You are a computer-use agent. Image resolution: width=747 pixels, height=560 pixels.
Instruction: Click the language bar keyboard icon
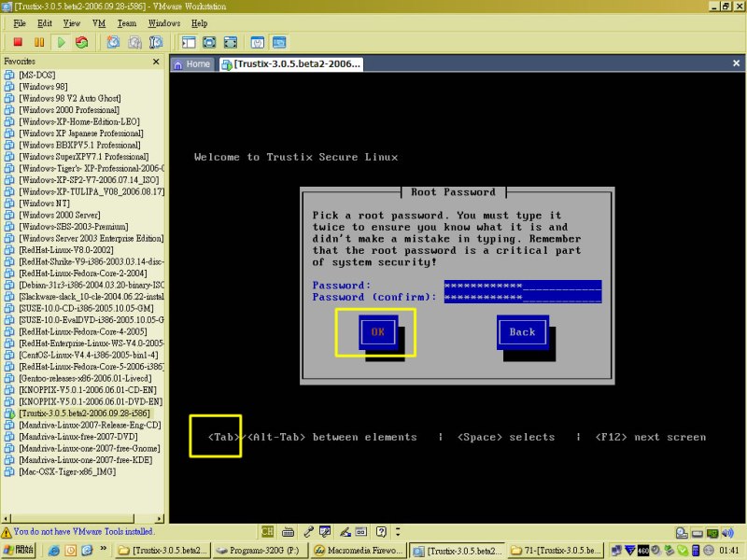(x=288, y=531)
